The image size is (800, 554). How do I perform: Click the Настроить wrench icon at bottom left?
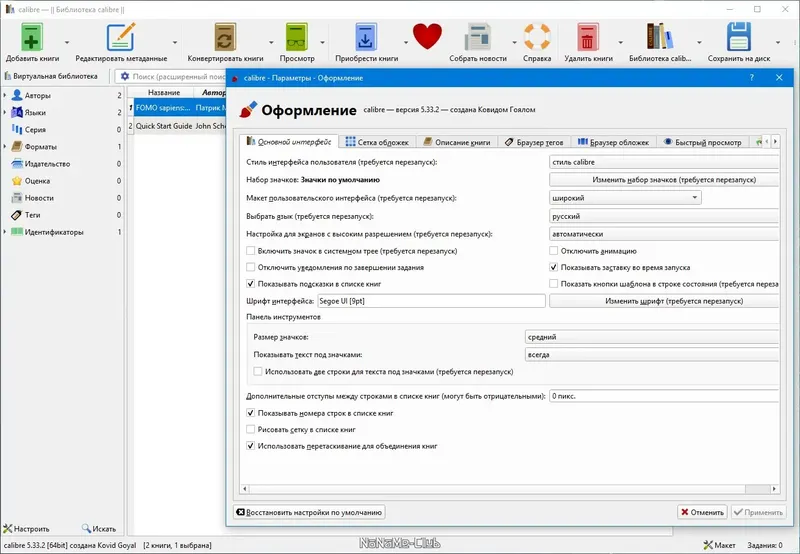(8, 528)
